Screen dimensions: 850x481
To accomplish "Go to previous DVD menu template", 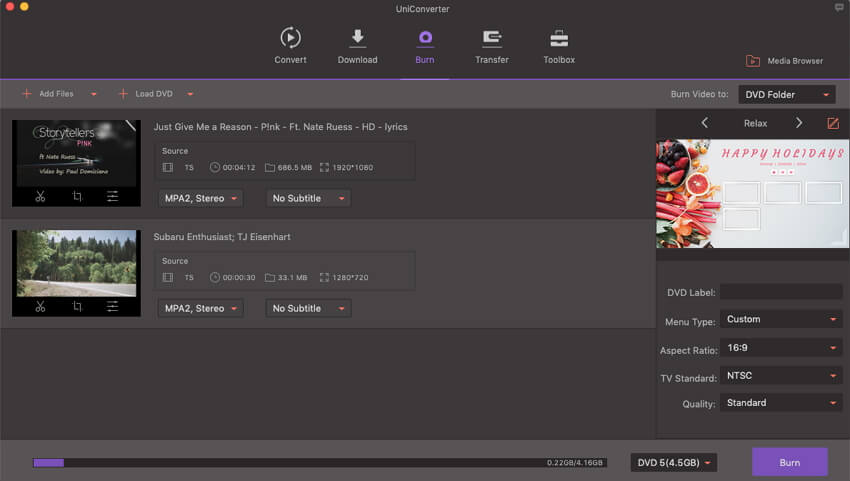I will click(705, 123).
